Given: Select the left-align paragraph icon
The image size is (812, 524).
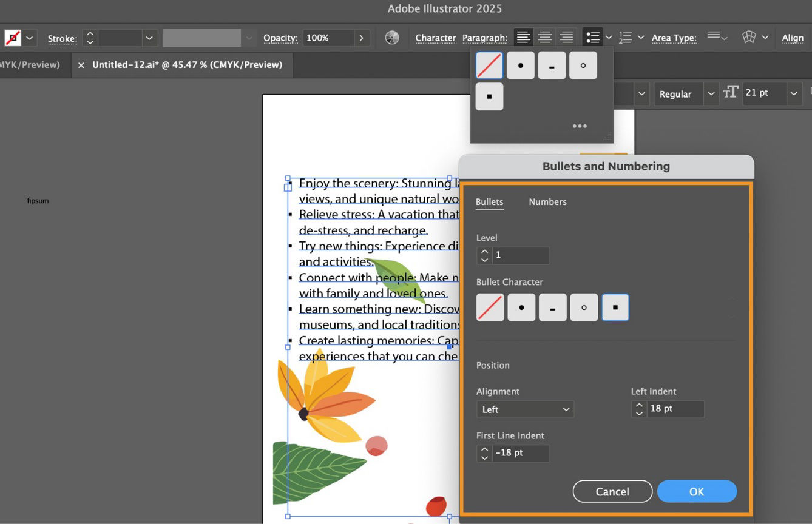Looking at the screenshot, I should (x=523, y=37).
